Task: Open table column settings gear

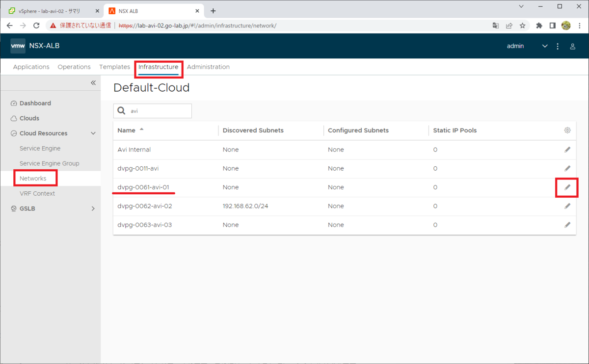Action: click(567, 130)
